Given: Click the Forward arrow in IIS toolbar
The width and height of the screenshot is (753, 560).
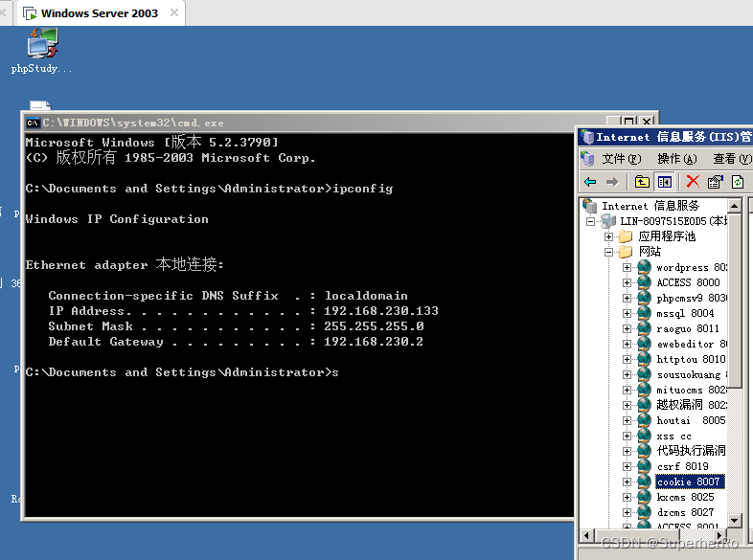Looking at the screenshot, I should [x=612, y=182].
